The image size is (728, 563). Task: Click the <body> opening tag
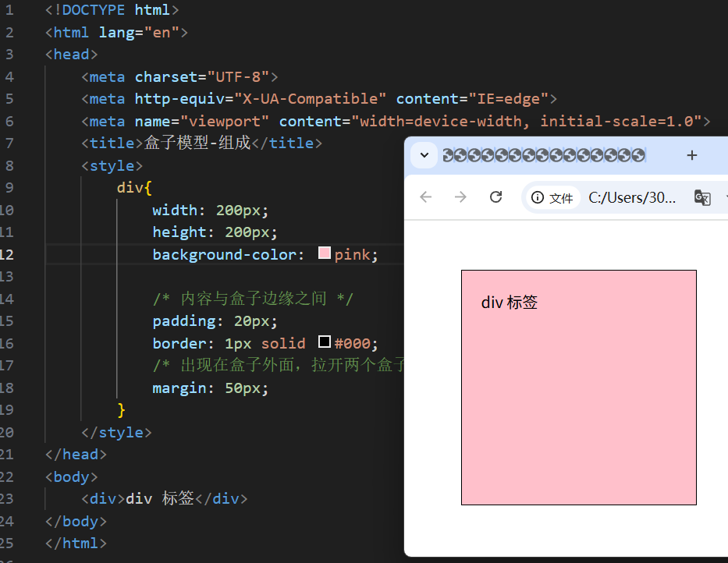tap(72, 476)
